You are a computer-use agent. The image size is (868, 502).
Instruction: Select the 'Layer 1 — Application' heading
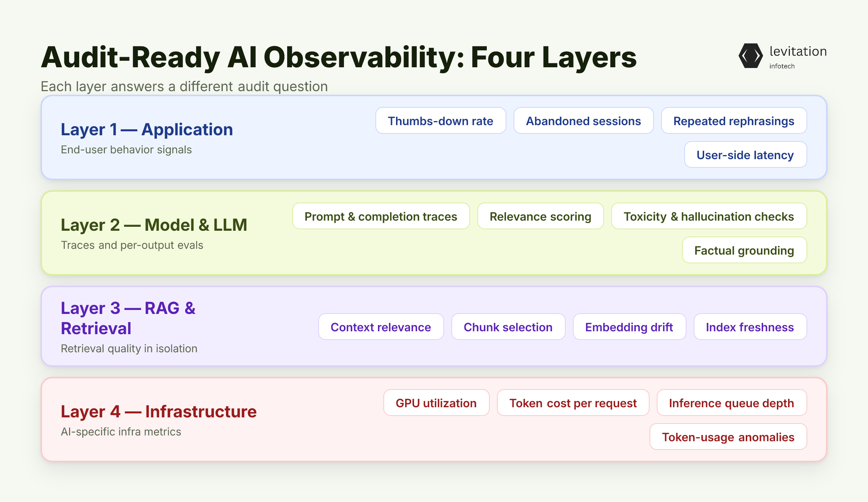tap(147, 129)
